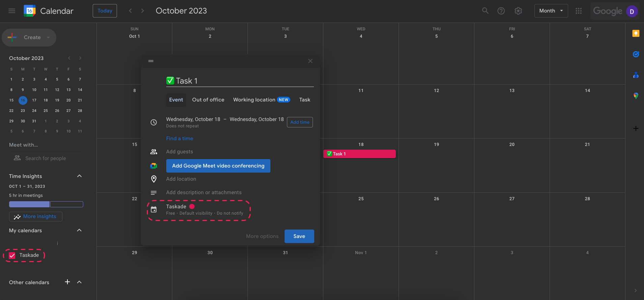Click Nov 1 in month grid
The width and height of the screenshot is (644, 300).
point(361,253)
